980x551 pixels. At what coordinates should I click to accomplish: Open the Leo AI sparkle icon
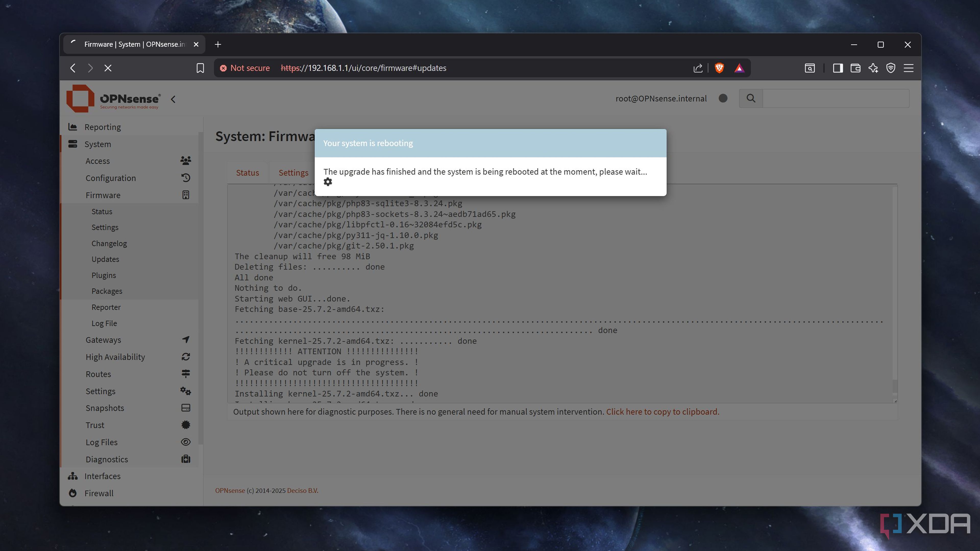(873, 68)
